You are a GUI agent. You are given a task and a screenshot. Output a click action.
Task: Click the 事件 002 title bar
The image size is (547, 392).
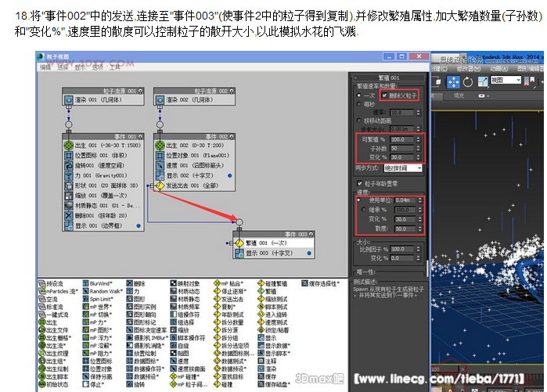click(195, 136)
